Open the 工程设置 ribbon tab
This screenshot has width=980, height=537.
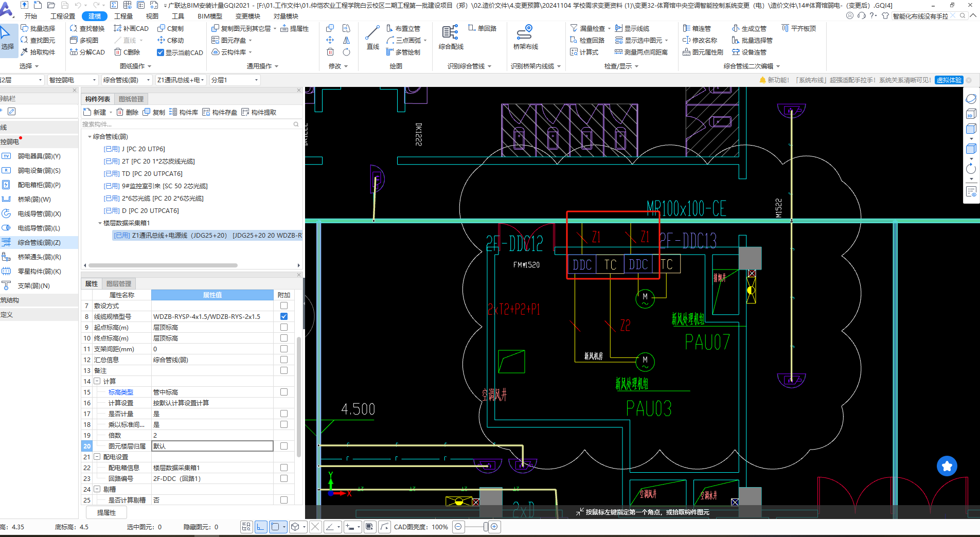click(x=63, y=16)
